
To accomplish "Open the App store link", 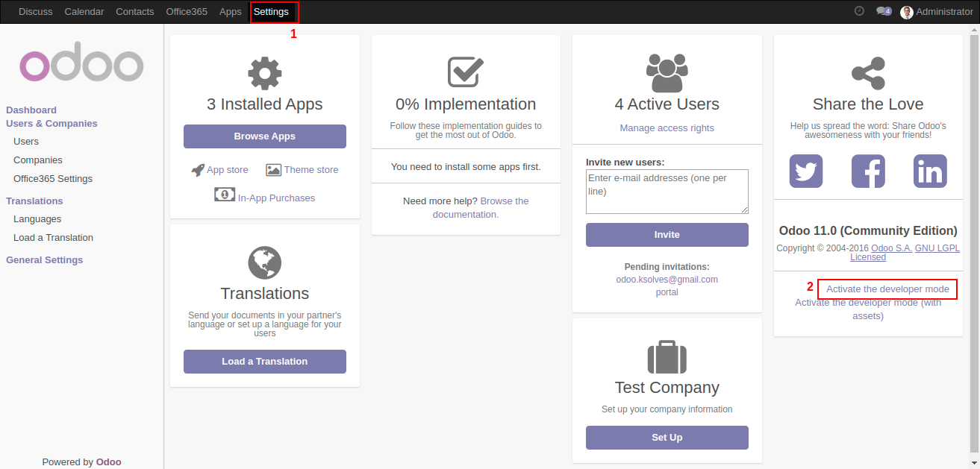I will coord(227,170).
